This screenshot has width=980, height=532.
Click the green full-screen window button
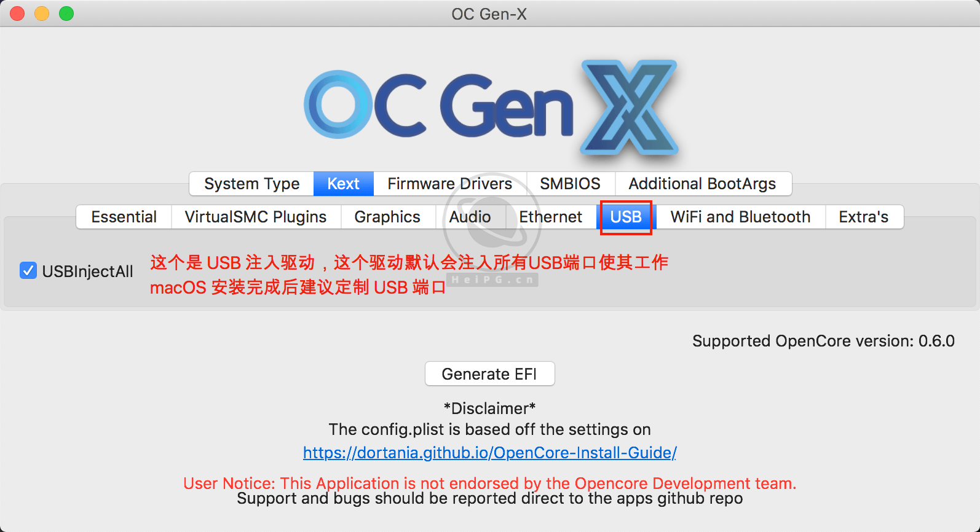point(66,14)
